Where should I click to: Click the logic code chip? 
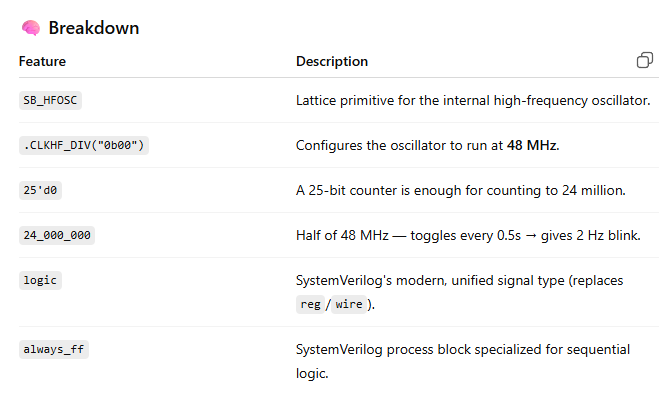point(40,280)
